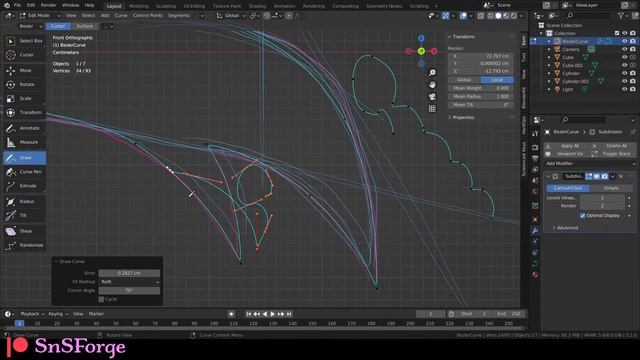Hide the Cube object via eye icon
The width and height of the screenshot is (640, 360).
[x=624, y=57]
